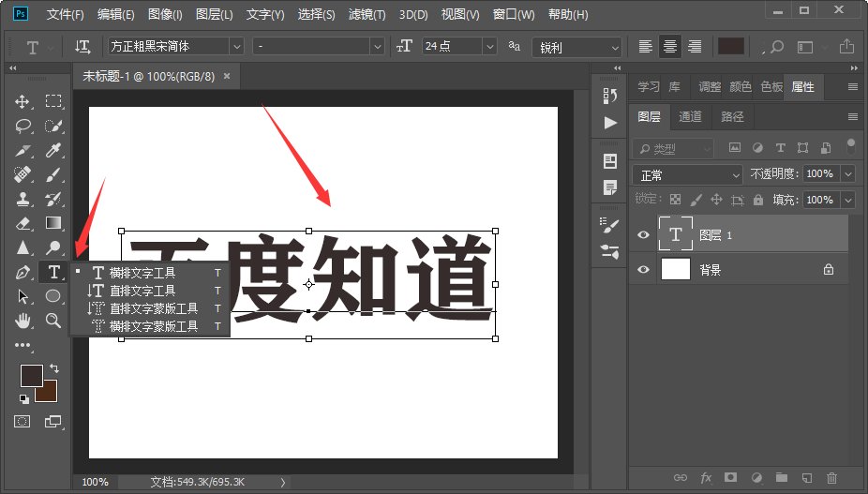Select the Crop tool
This screenshot has height=494, width=868.
(x=22, y=151)
